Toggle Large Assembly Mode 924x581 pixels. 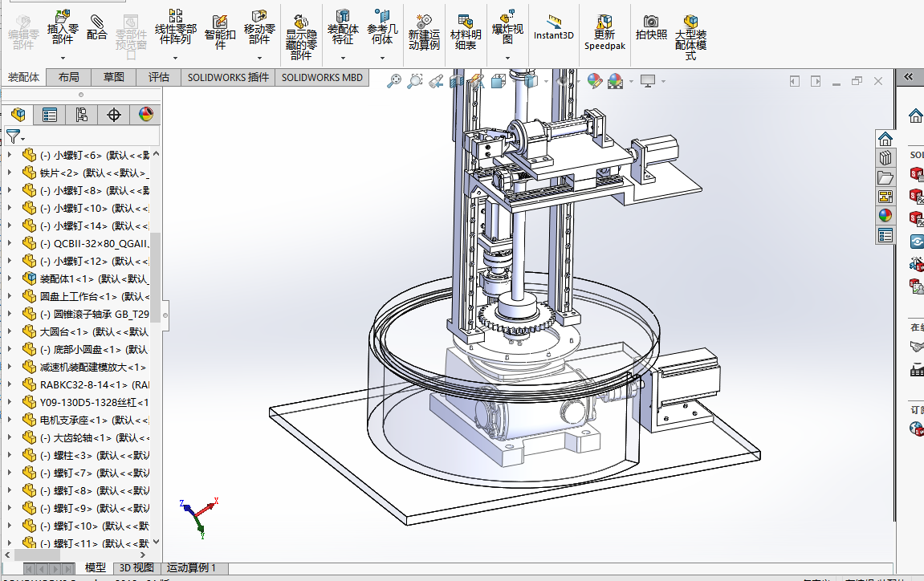pyautogui.click(x=690, y=38)
